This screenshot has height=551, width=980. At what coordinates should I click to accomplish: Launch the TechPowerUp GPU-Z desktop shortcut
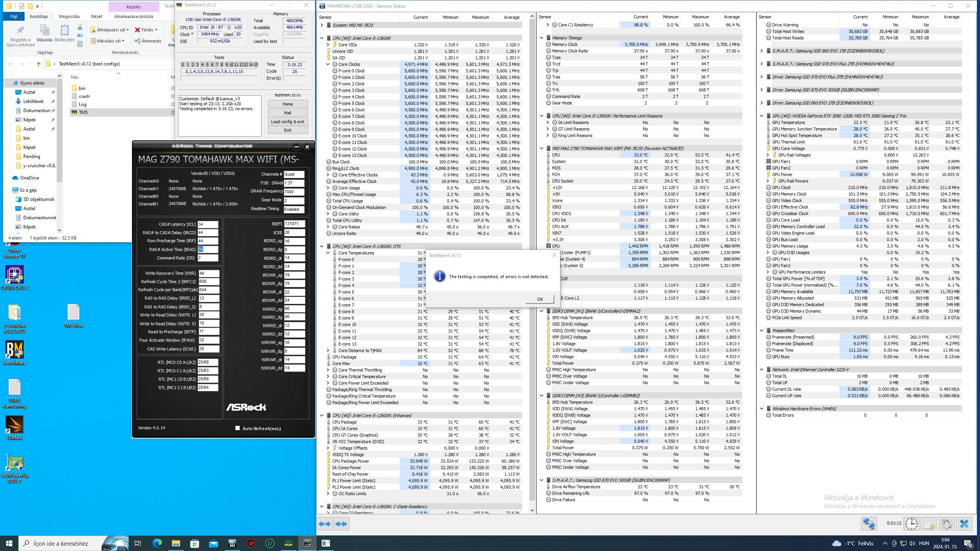pyautogui.click(x=15, y=469)
